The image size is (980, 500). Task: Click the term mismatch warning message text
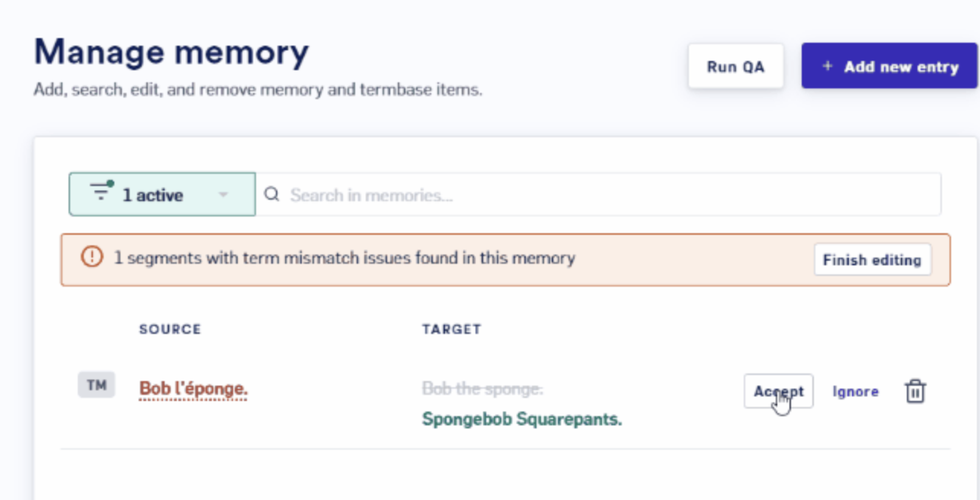click(344, 258)
